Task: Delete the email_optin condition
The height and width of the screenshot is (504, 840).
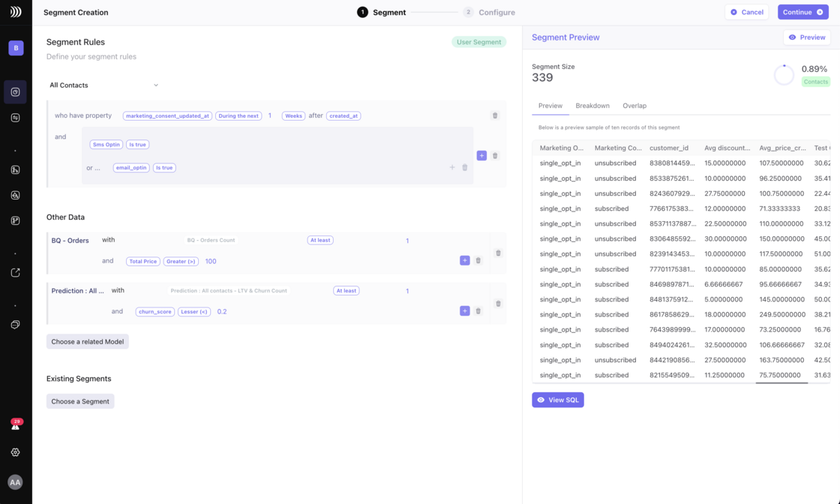Action: pos(465,168)
